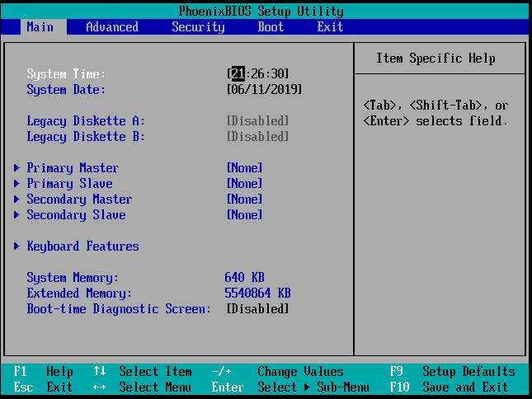Select the highlighted System Time hour field
The width and height of the screenshot is (532, 399).
238,74
